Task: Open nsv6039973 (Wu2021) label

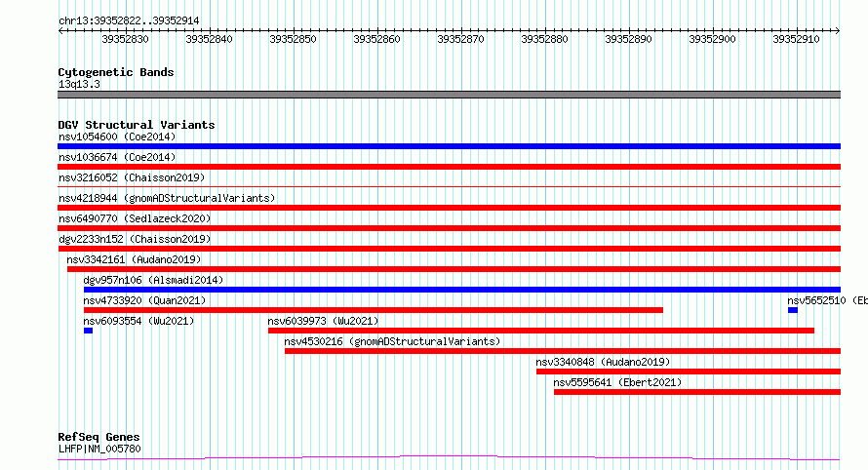Action: (323, 321)
